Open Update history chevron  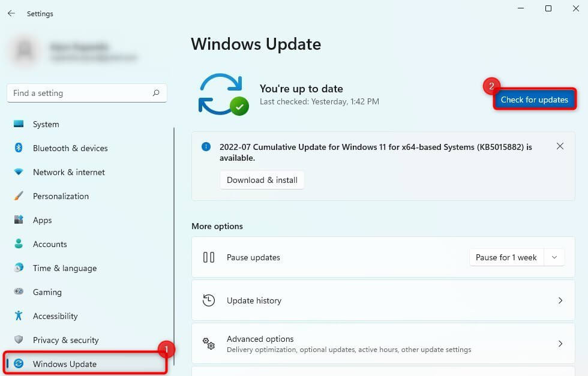click(x=560, y=300)
